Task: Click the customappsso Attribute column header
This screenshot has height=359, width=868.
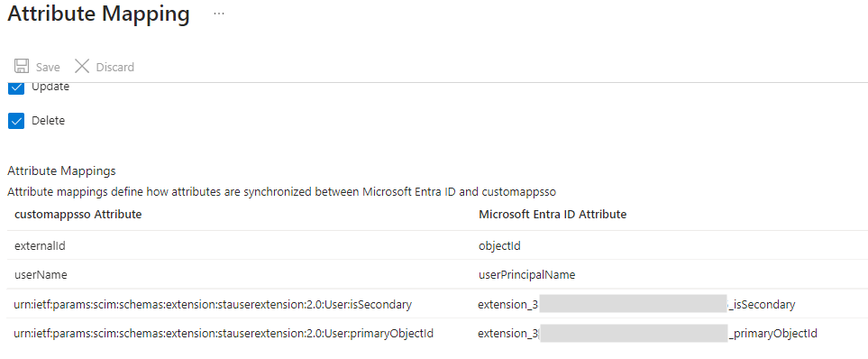Action: pos(78,215)
